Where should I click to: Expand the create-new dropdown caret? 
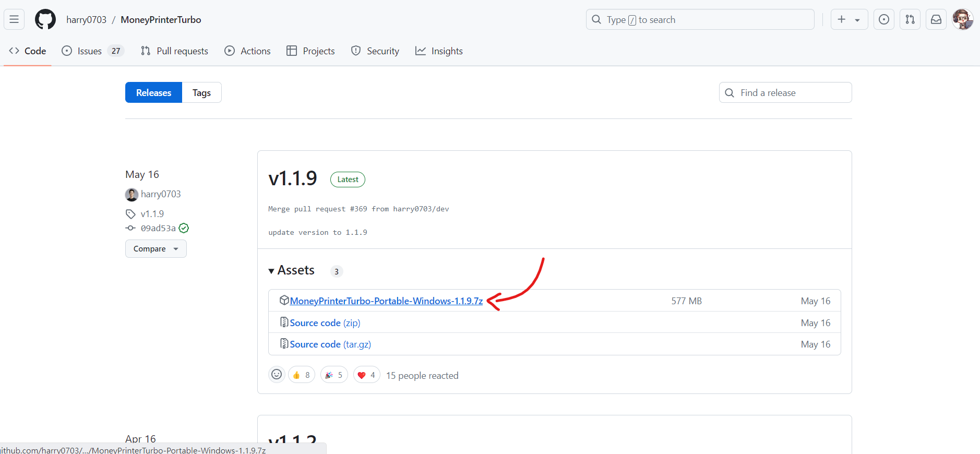857,20
